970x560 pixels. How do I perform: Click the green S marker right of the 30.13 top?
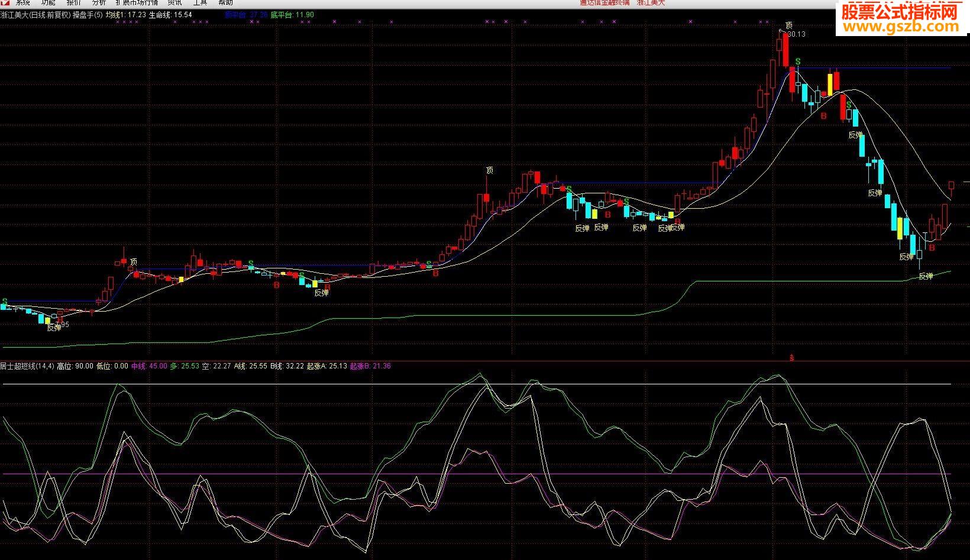(x=798, y=61)
